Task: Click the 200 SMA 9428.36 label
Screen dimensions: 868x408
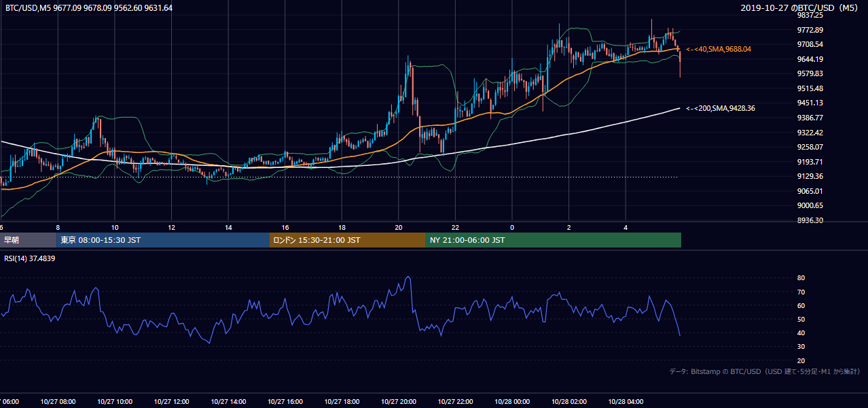Action: click(721, 108)
